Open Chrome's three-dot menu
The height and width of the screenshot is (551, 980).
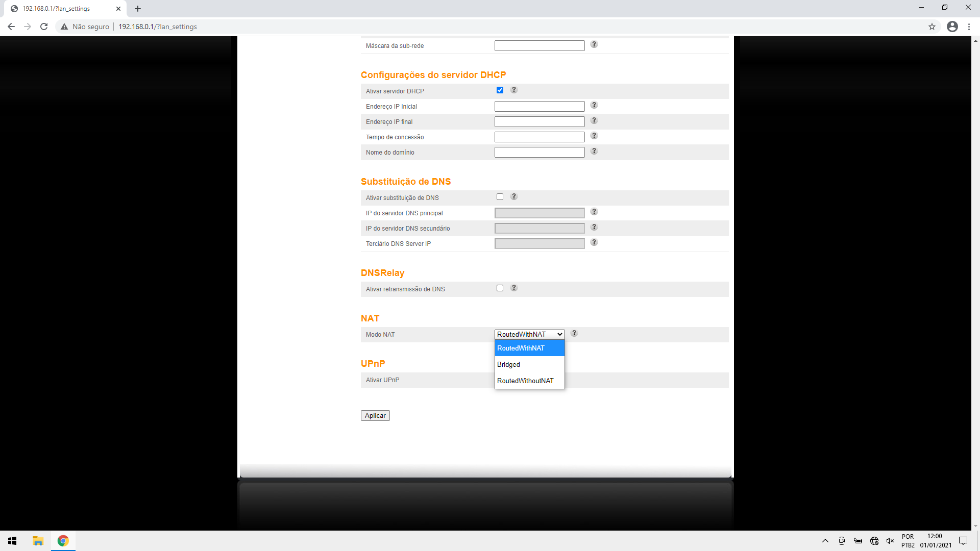click(x=969, y=27)
